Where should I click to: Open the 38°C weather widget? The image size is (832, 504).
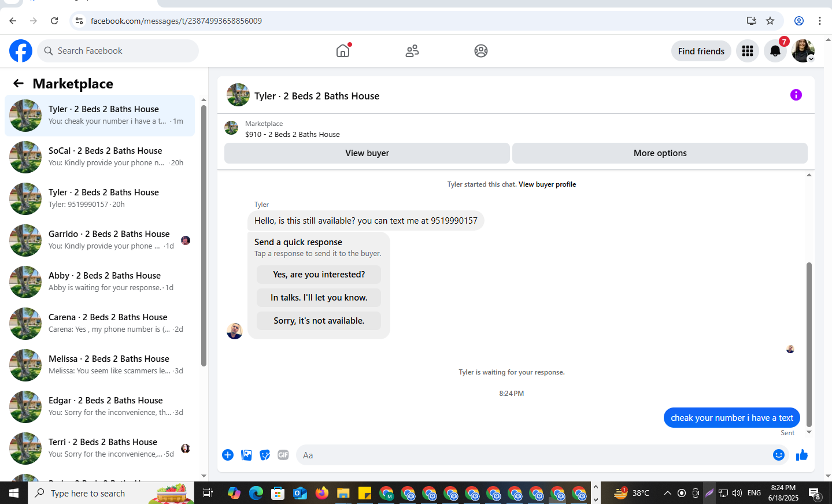coord(631,493)
